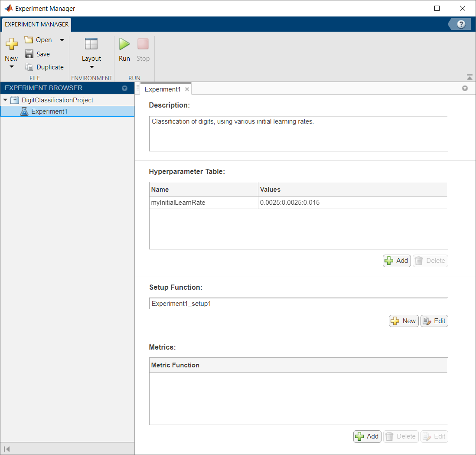
Task: Add a metric with the Metrics Add button
Action: [367, 436]
